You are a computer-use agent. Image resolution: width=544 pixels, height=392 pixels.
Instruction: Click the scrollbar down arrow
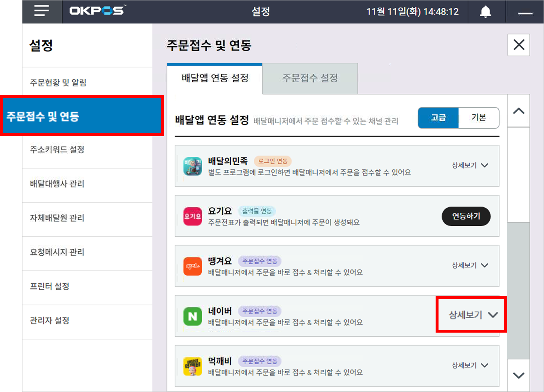pos(518,375)
